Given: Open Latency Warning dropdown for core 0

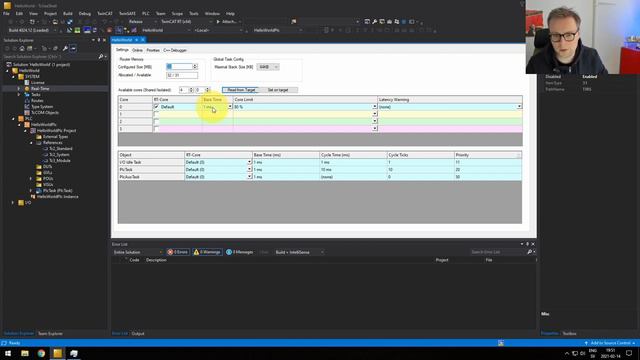Looking at the screenshot, I should pos(519,107).
